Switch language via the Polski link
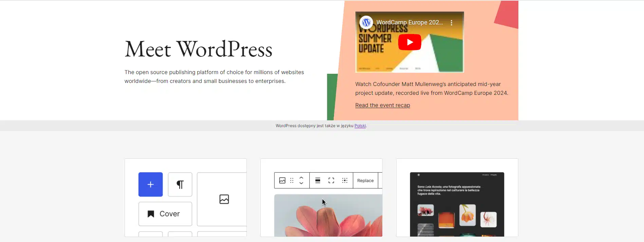This screenshot has height=242, width=644. 360,126
